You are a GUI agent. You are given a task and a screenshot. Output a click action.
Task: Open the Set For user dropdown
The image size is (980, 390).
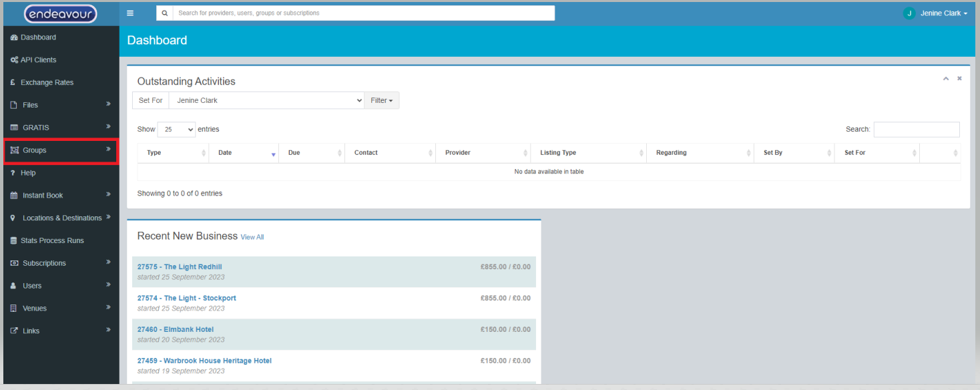click(x=266, y=100)
